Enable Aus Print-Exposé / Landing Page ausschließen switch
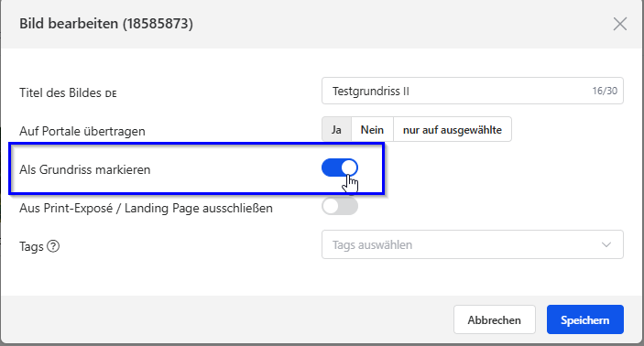This screenshot has height=346, width=644. pyautogui.click(x=340, y=206)
